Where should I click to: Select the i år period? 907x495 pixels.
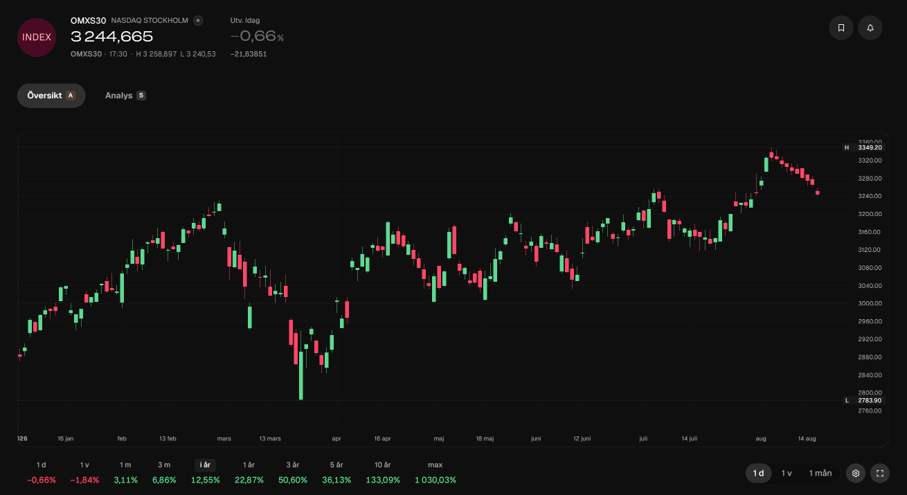click(205, 465)
